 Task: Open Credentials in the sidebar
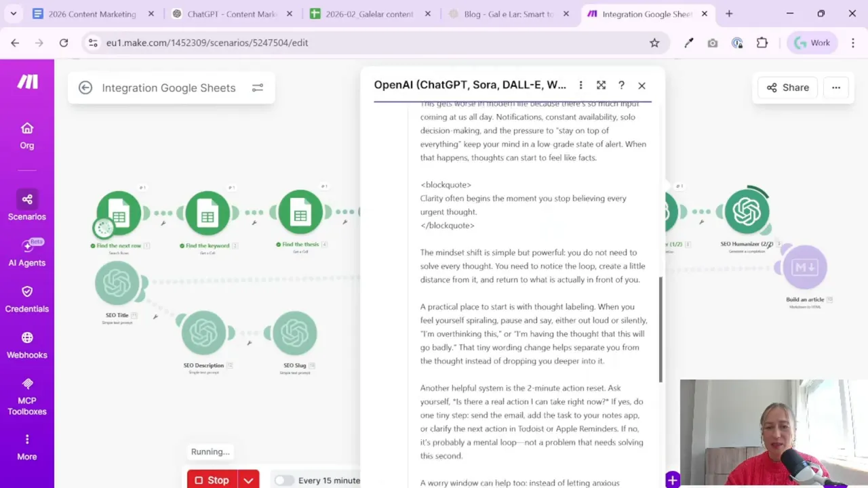tap(27, 299)
